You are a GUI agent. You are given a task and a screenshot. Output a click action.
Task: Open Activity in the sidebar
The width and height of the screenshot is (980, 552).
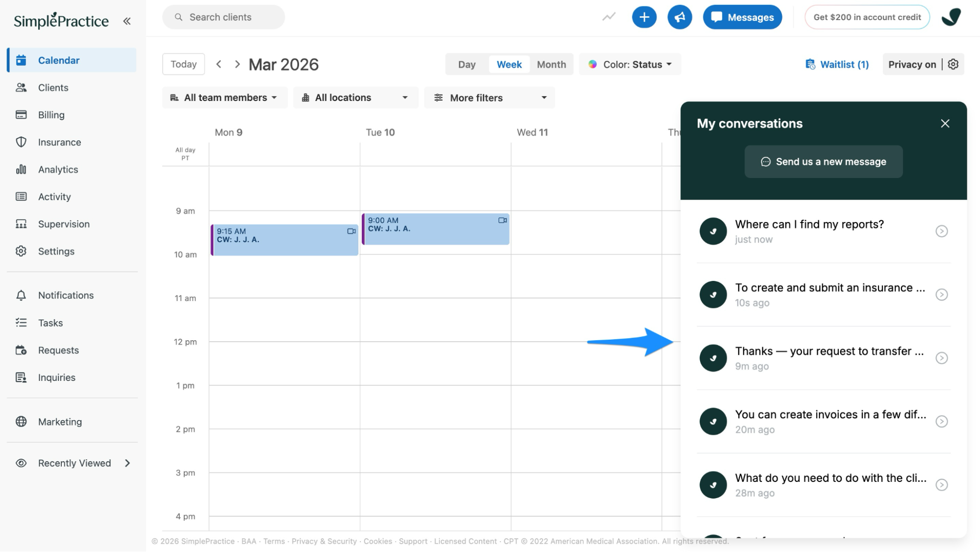(x=72, y=197)
